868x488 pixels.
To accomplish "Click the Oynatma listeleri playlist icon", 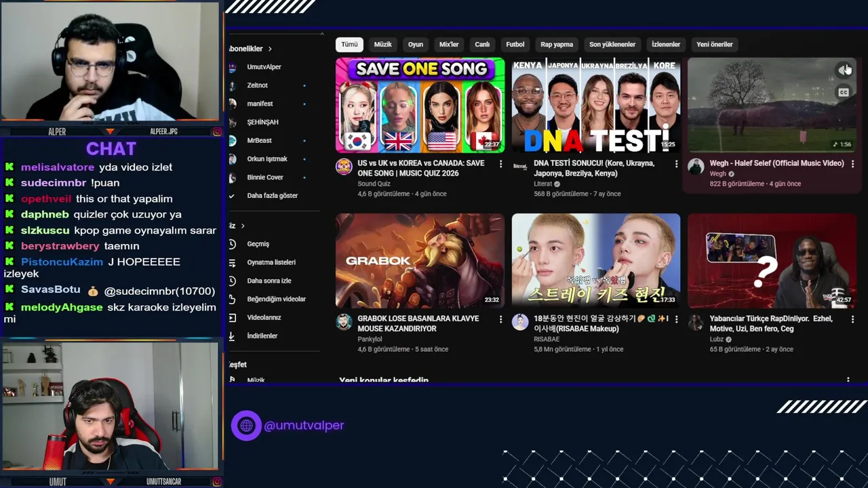I will [233, 262].
